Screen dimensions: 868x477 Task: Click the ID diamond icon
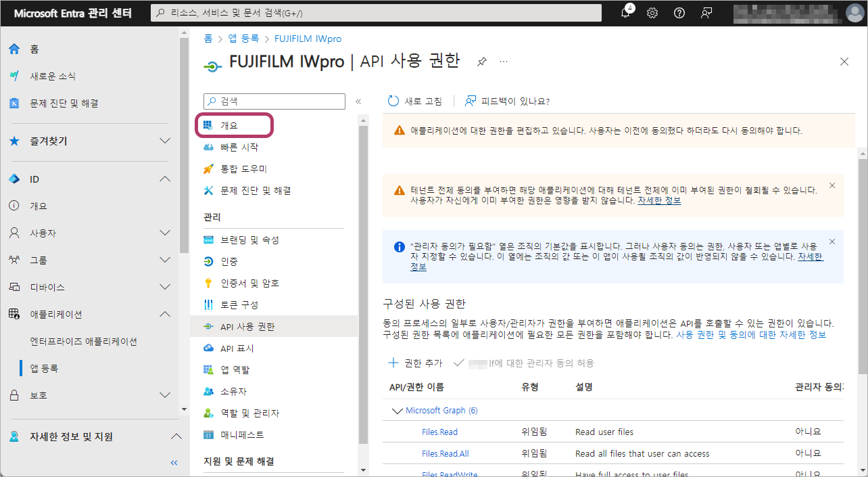coord(14,179)
